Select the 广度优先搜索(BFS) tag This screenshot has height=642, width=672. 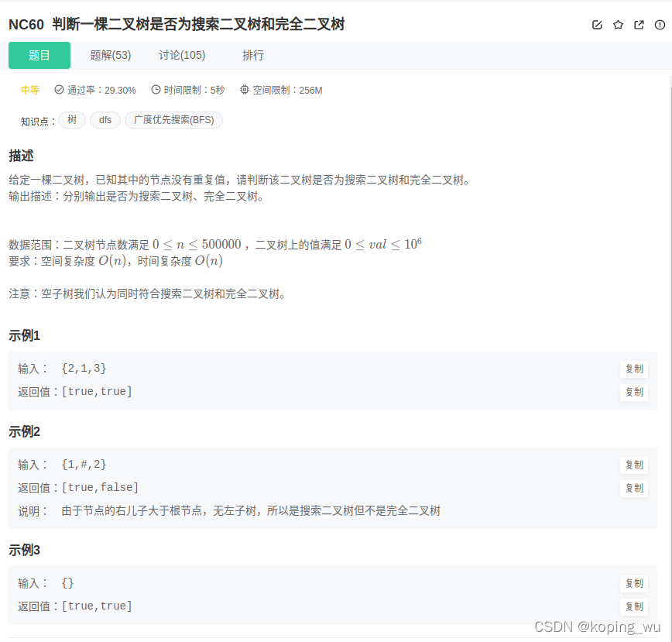[x=173, y=119]
